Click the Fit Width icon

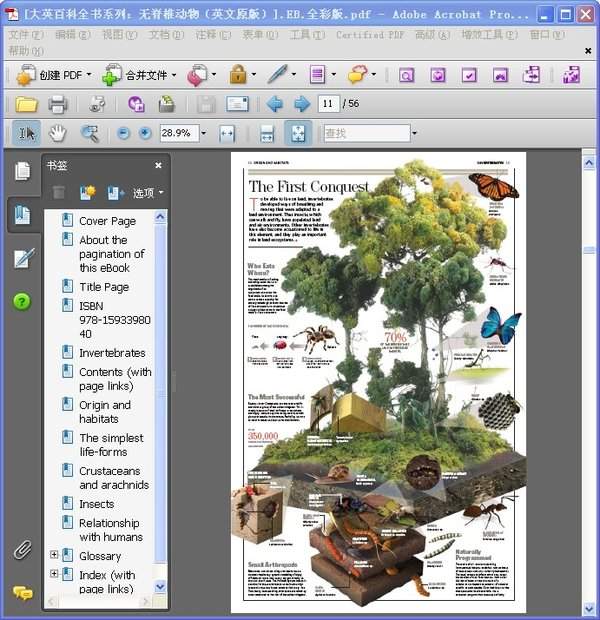tap(227, 134)
